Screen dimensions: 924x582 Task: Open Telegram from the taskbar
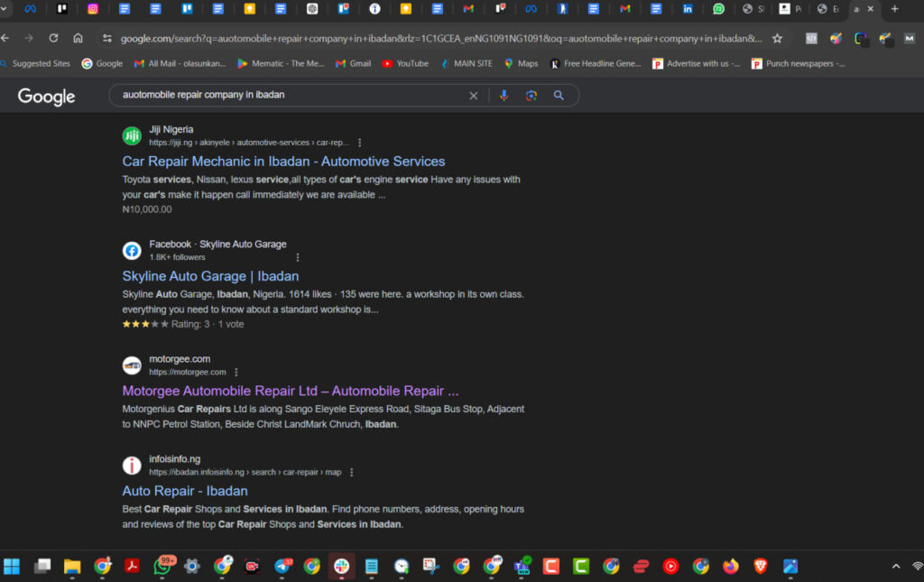[282, 567]
